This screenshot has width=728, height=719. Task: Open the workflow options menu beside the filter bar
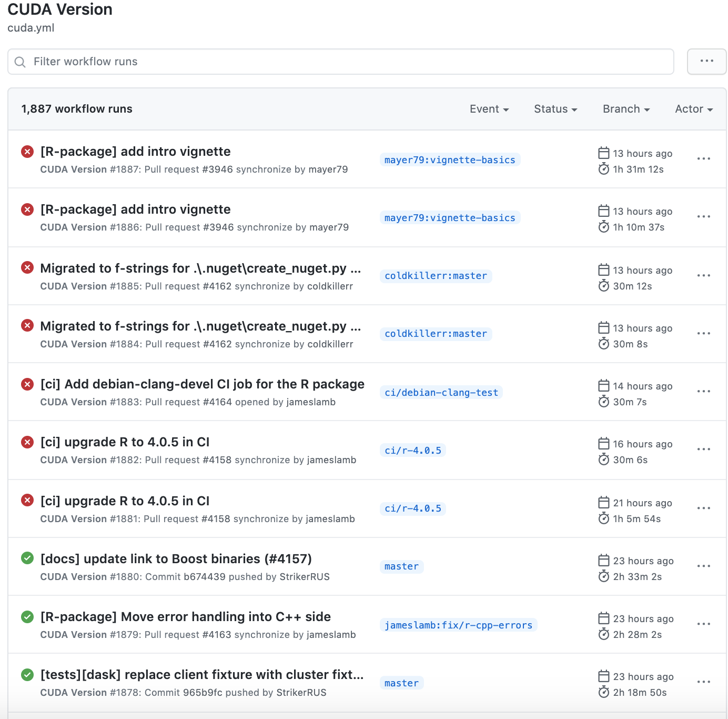click(706, 62)
